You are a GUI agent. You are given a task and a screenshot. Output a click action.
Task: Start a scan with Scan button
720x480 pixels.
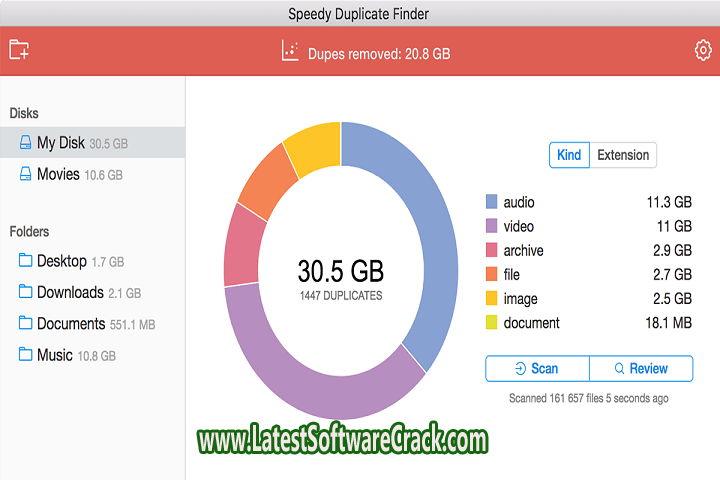click(x=537, y=368)
